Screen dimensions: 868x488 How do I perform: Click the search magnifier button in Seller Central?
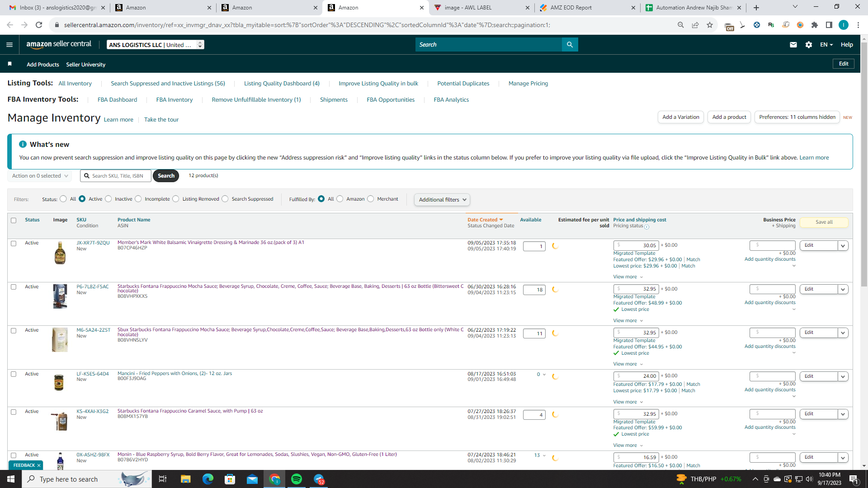click(570, 45)
